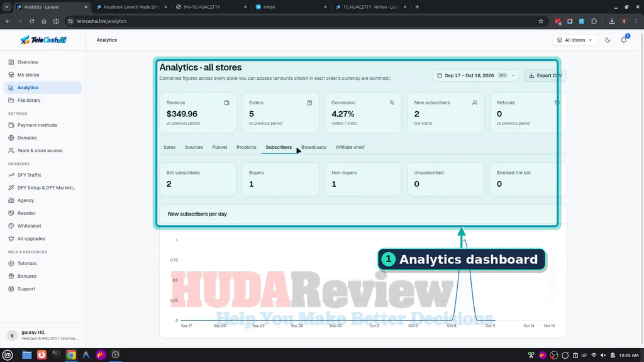Reload the Analytics page
The image size is (644, 362).
pos(31,21)
